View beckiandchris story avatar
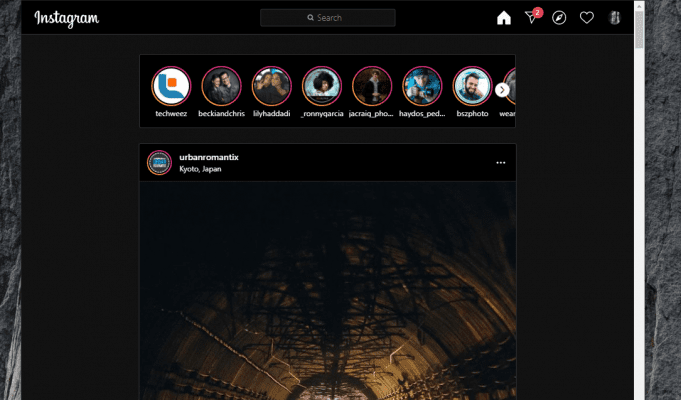 pyautogui.click(x=221, y=86)
